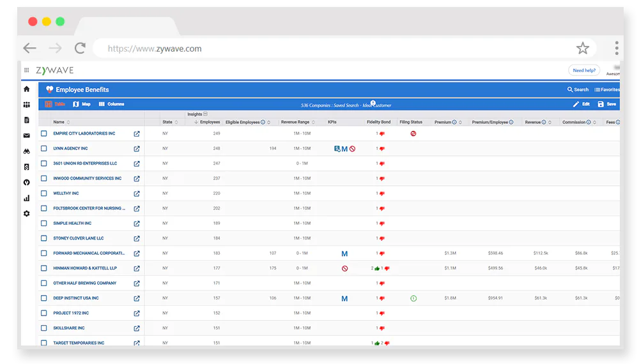639x364 pixels.
Task: Sort by the Name column arrows
Action: pos(68,122)
